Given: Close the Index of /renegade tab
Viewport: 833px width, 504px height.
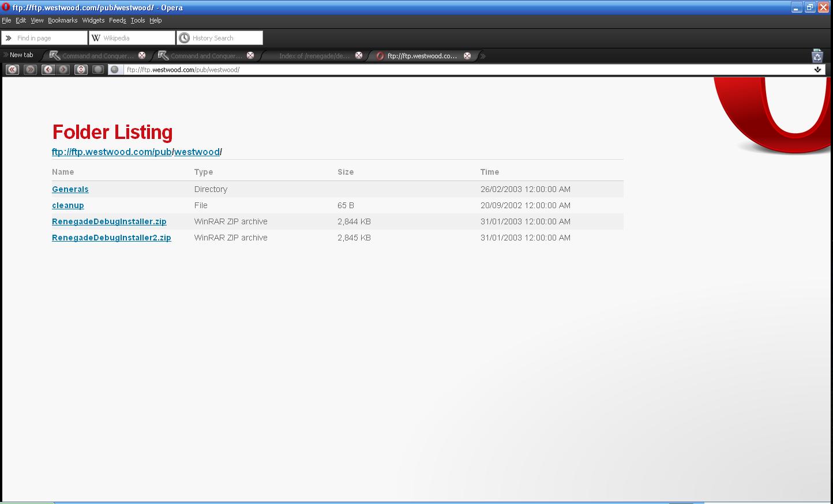Looking at the screenshot, I should pyautogui.click(x=359, y=55).
